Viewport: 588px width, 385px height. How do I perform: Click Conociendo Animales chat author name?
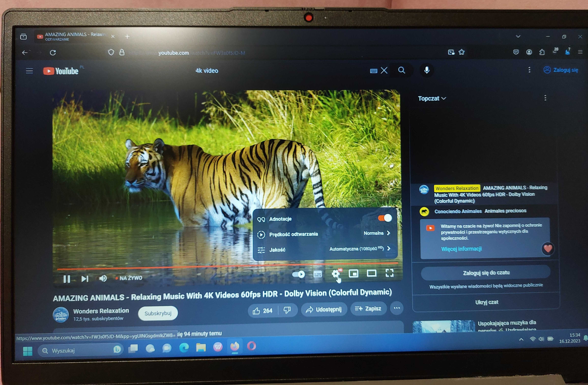pos(458,211)
